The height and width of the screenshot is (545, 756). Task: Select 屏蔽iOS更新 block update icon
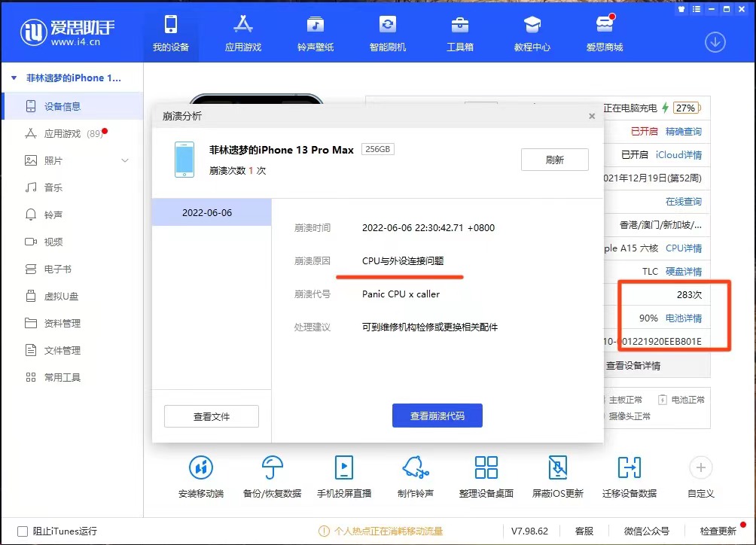[x=558, y=468]
